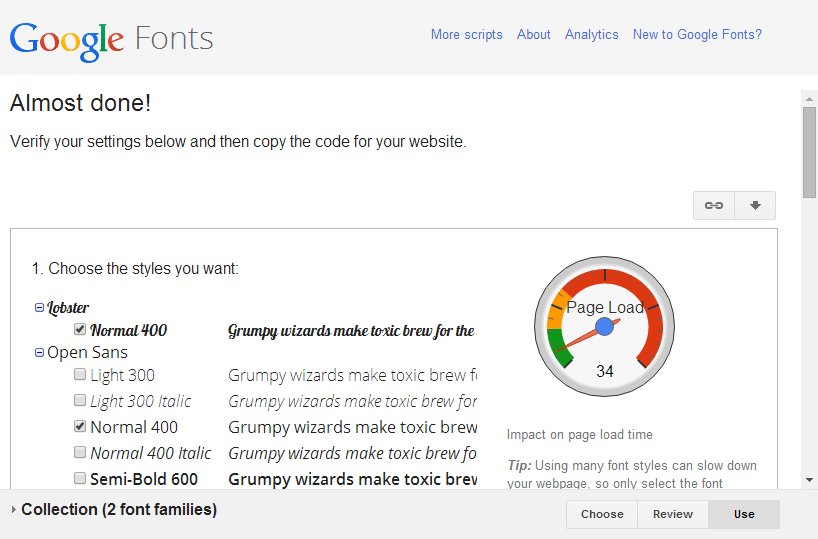Click the vertical scrollbar thumb
Screen dimensions: 818x539
click(x=809, y=152)
